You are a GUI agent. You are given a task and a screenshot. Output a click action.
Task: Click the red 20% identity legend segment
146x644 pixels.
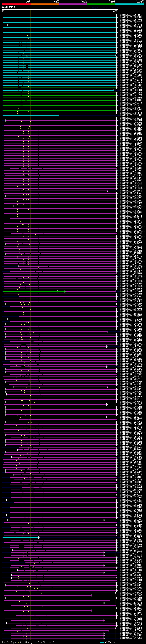16,4
